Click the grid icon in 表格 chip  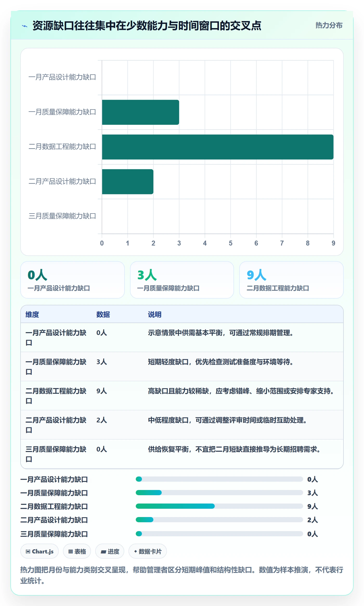70,551
